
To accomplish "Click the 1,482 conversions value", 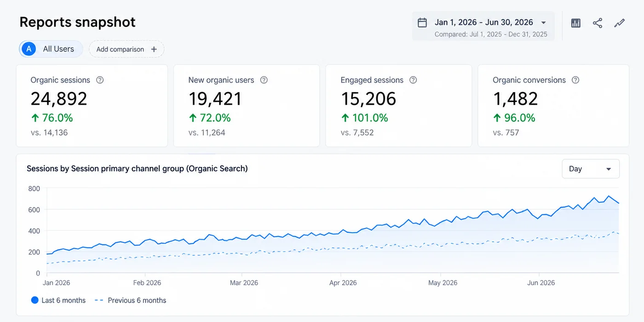I will [x=516, y=99].
